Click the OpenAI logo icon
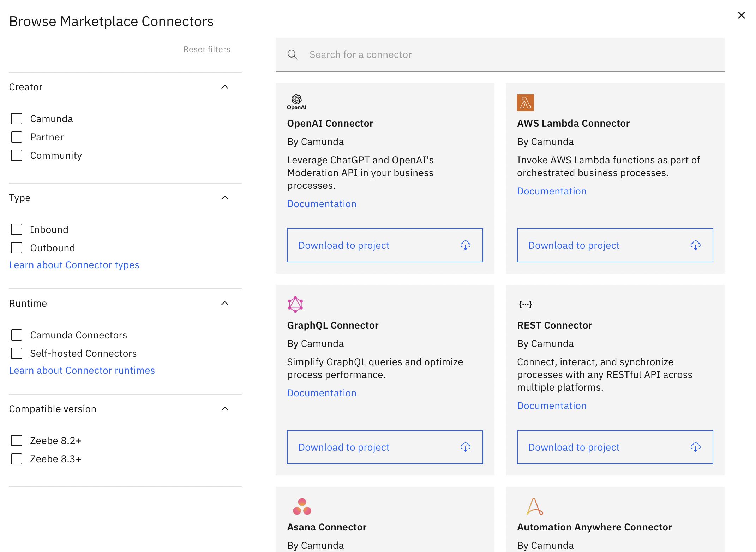The width and height of the screenshot is (756, 552). point(296,102)
